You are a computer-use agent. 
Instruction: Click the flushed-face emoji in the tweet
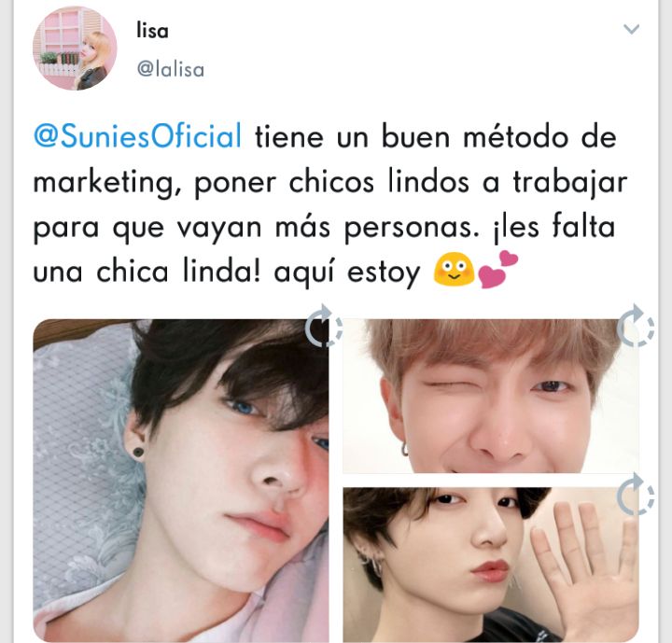coord(454,270)
